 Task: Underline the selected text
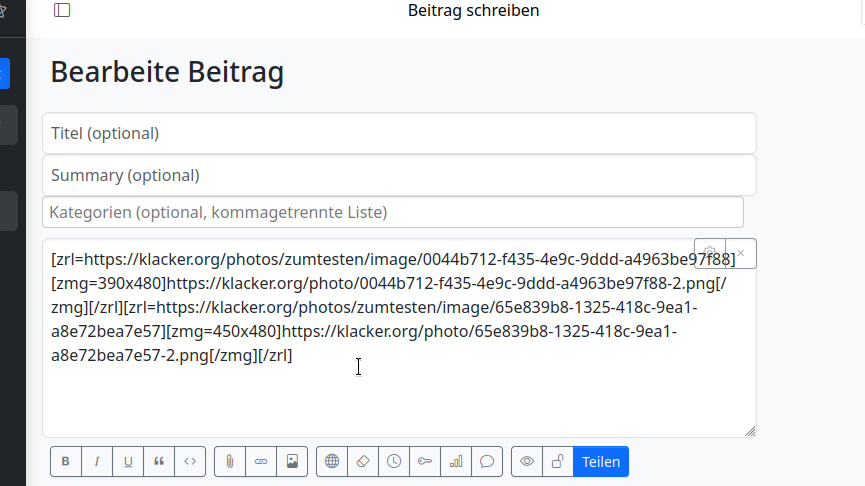(x=128, y=462)
